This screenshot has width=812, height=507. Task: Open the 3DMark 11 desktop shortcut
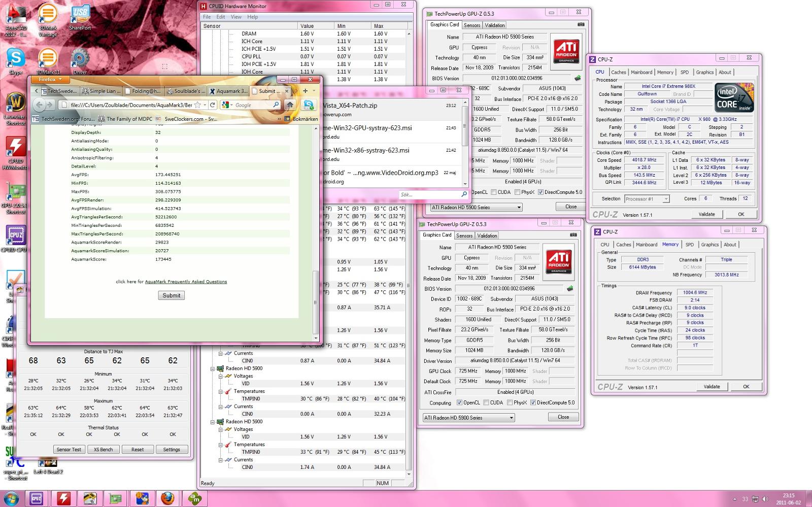47,62
